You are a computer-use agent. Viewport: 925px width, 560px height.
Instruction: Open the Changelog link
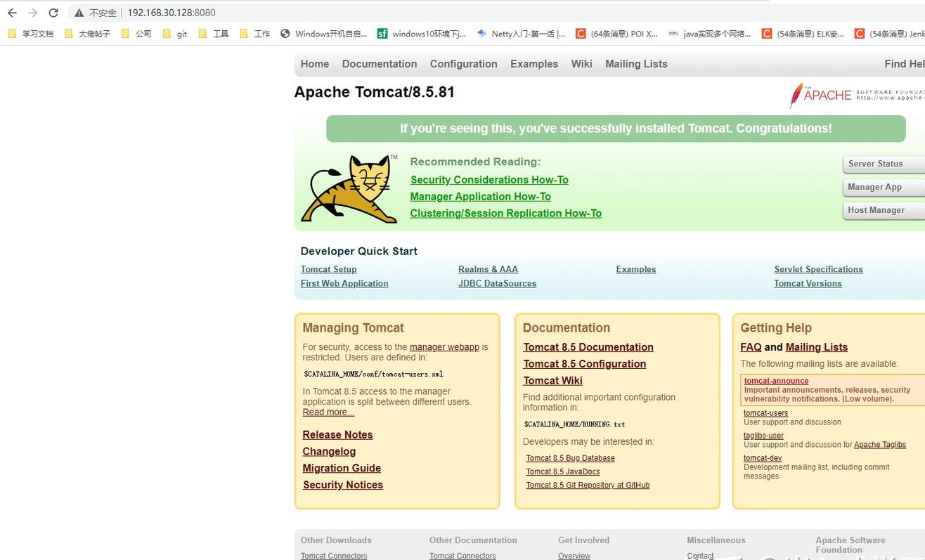[330, 452]
